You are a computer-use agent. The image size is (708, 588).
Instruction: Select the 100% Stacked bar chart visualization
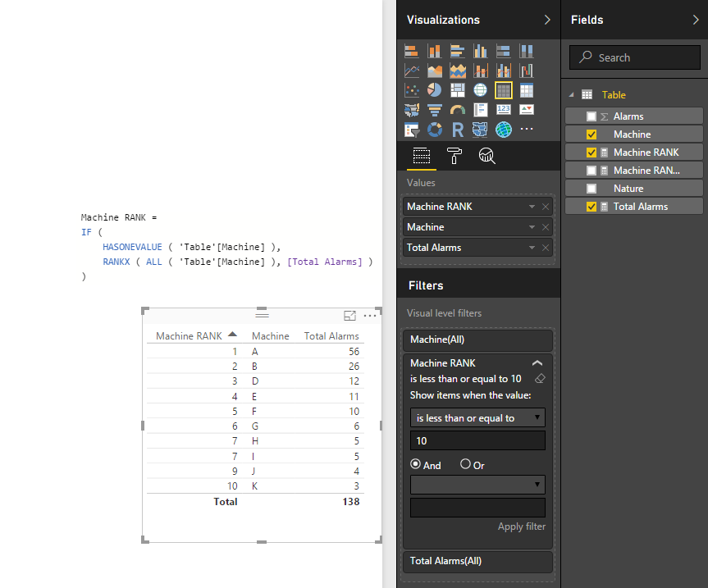point(504,51)
